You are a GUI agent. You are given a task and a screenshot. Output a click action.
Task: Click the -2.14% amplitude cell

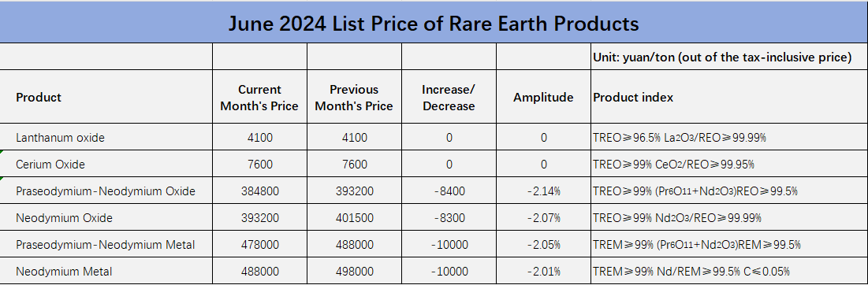tap(544, 191)
